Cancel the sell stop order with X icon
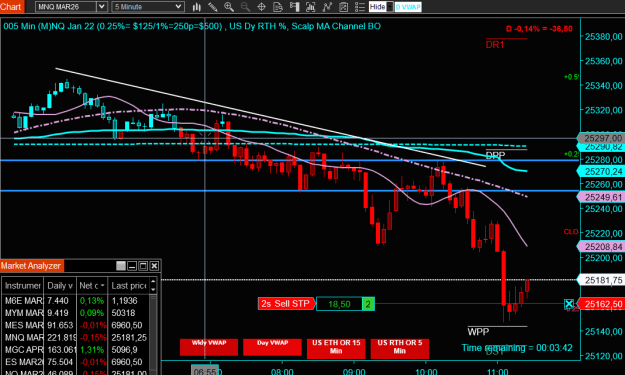The image size is (625, 375). coord(569,304)
